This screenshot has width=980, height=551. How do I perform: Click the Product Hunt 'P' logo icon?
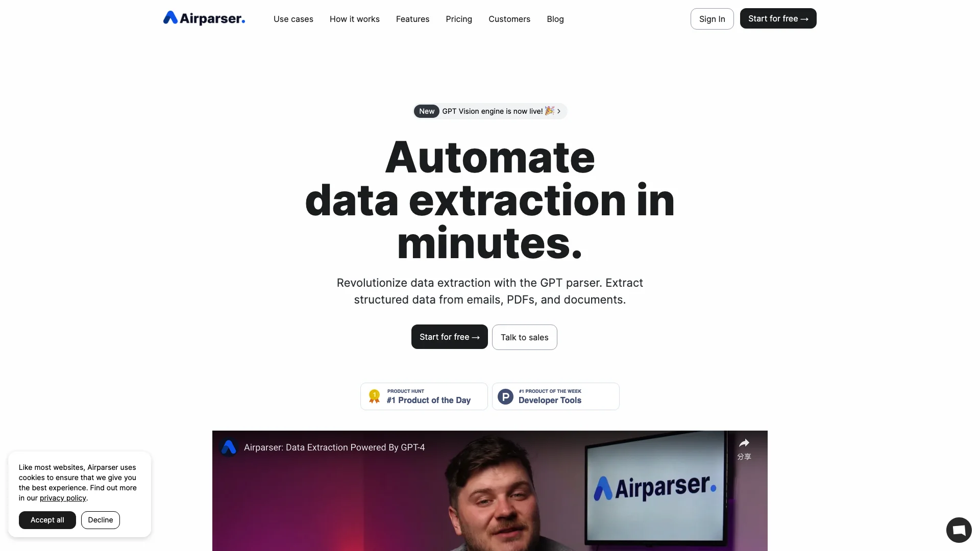click(x=505, y=396)
